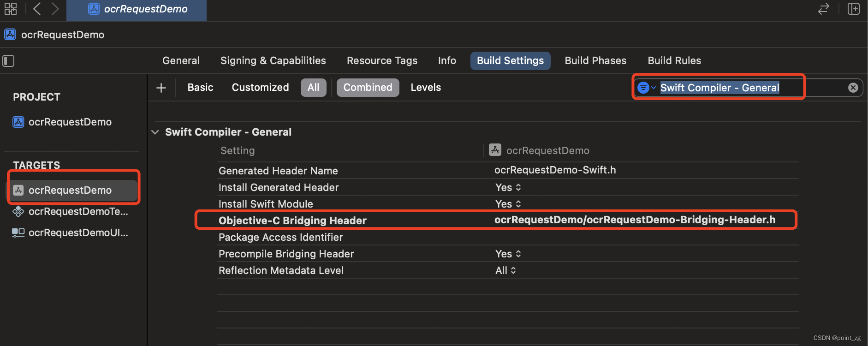Switch to Combined view
This screenshot has width=868, height=346.
368,88
